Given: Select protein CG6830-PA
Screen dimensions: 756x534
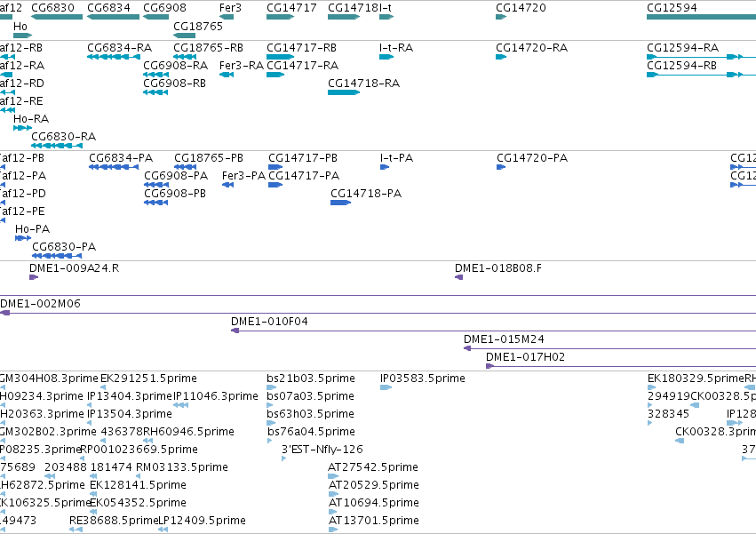Looking at the screenshot, I should [x=57, y=256].
